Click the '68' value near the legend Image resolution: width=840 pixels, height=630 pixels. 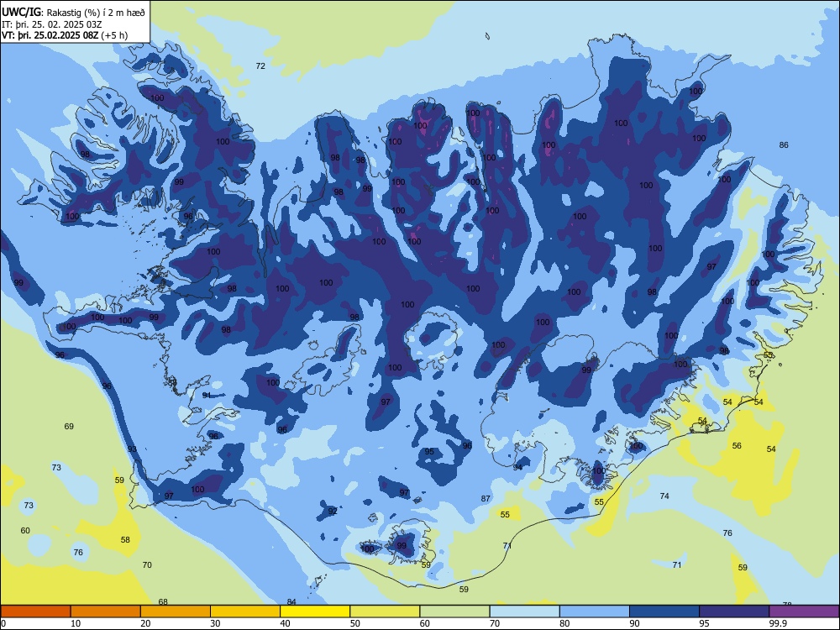coord(164,602)
